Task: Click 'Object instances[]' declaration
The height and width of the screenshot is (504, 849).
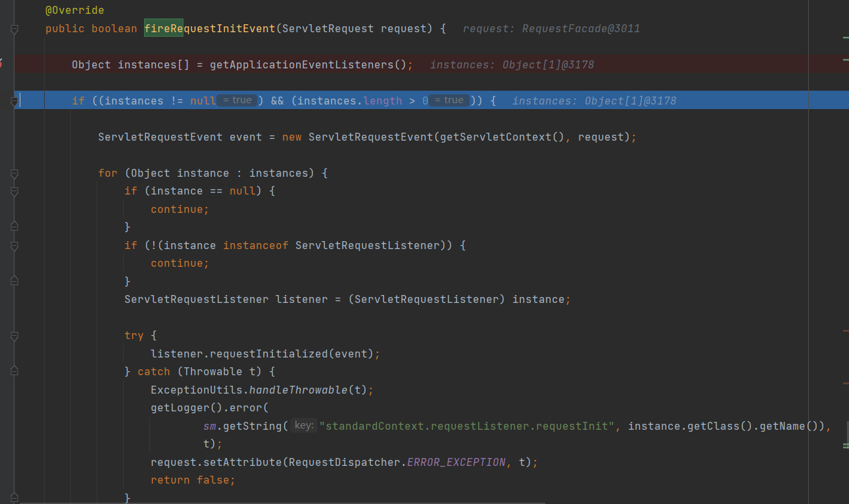Action: (130, 64)
